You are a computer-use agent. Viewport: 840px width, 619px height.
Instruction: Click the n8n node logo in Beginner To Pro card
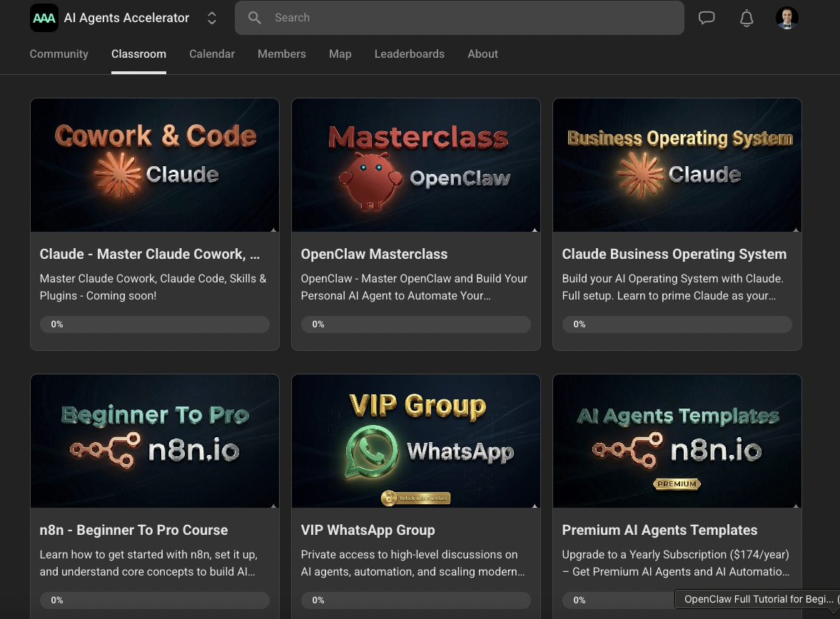(106, 450)
